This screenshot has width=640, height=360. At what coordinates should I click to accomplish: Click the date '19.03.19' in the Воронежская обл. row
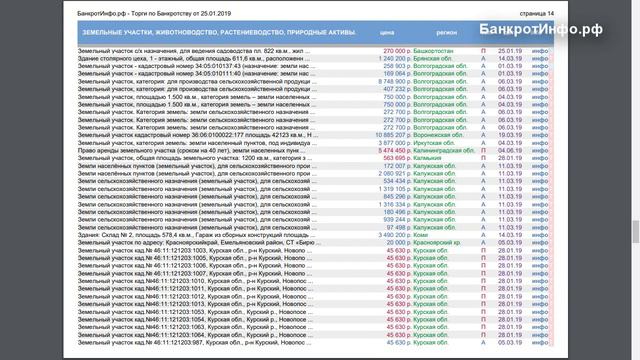pyautogui.click(x=510, y=135)
